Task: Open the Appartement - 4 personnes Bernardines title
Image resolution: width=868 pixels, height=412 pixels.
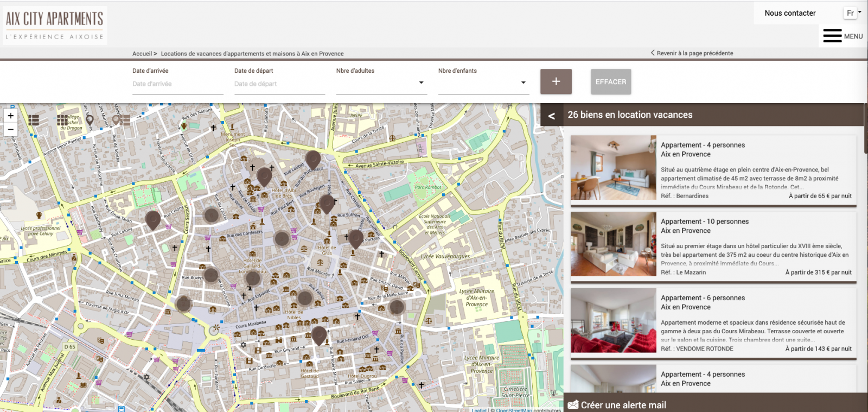Action: click(x=703, y=145)
